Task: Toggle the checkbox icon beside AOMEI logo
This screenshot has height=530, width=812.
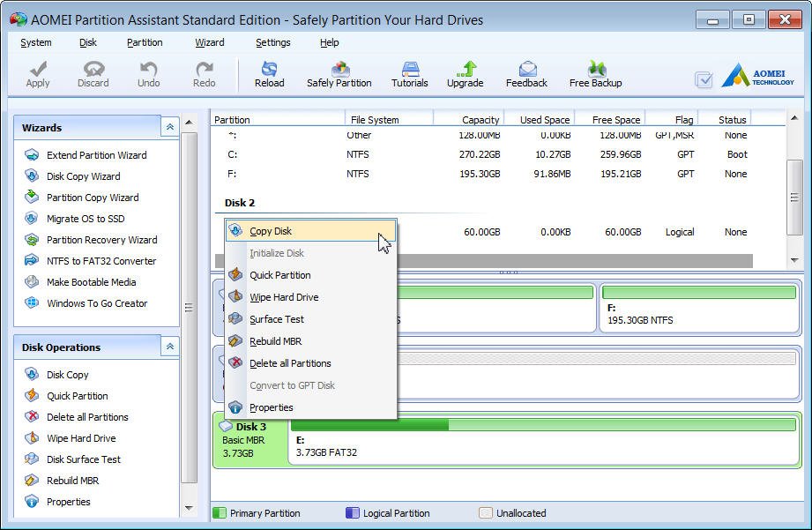Action: pyautogui.click(x=704, y=79)
